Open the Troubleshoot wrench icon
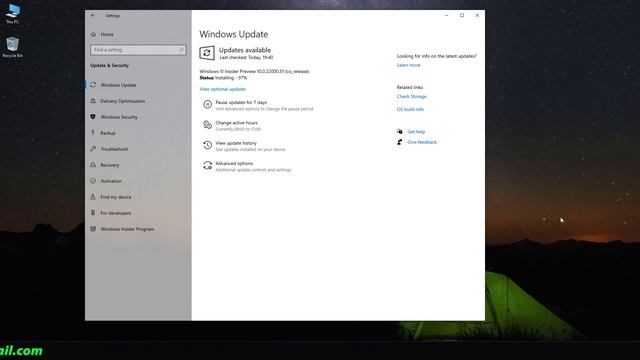This screenshot has height=360, width=640. tap(93, 149)
